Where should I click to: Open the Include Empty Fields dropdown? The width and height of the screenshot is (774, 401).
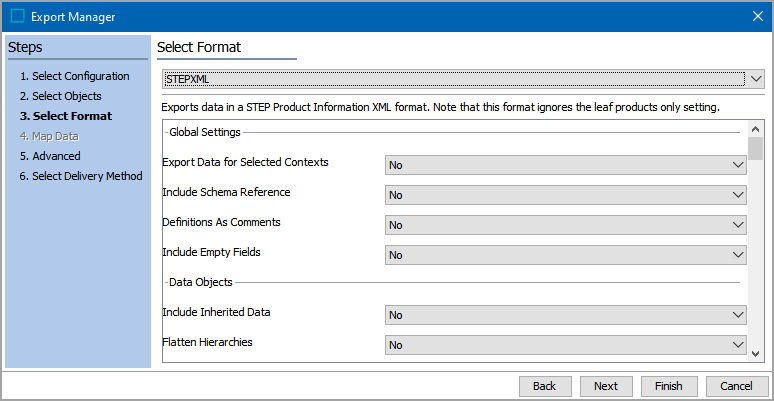(x=566, y=255)
